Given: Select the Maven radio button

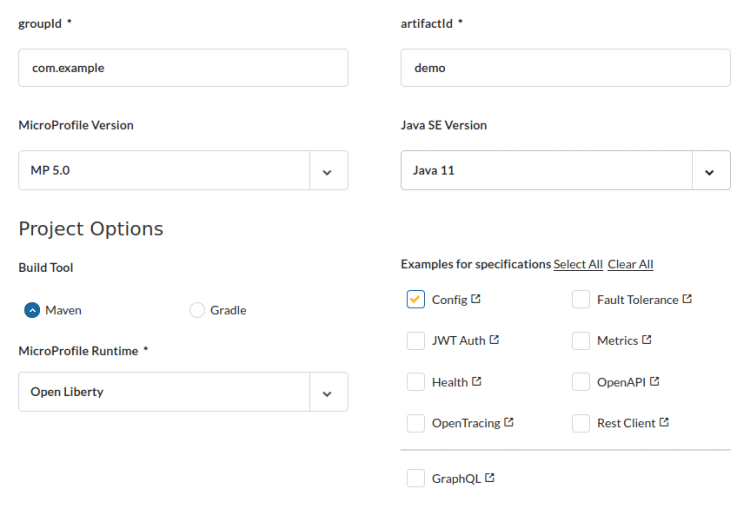Looking at the screenshot, I should pos(32,310).
